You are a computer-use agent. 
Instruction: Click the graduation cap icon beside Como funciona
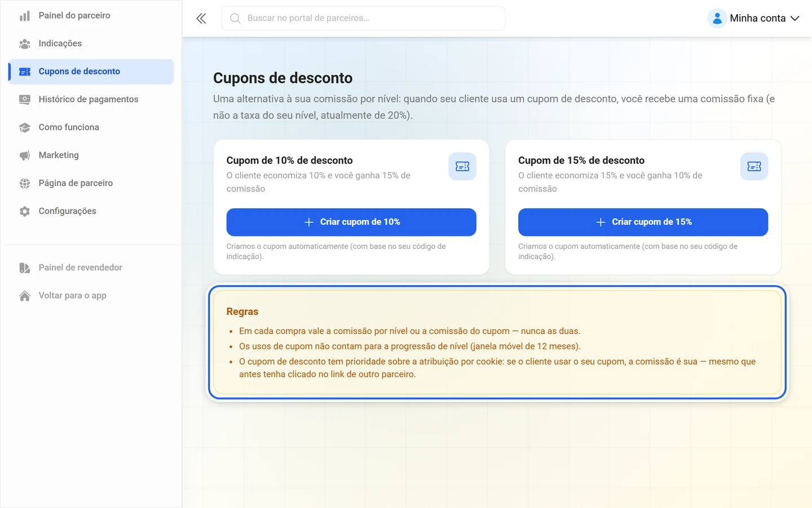coord(25,128)
